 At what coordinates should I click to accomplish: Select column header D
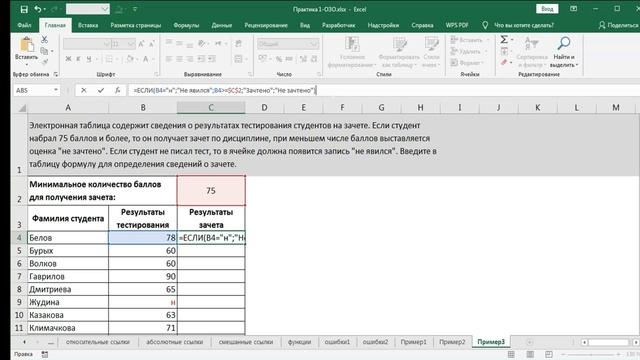264,108
